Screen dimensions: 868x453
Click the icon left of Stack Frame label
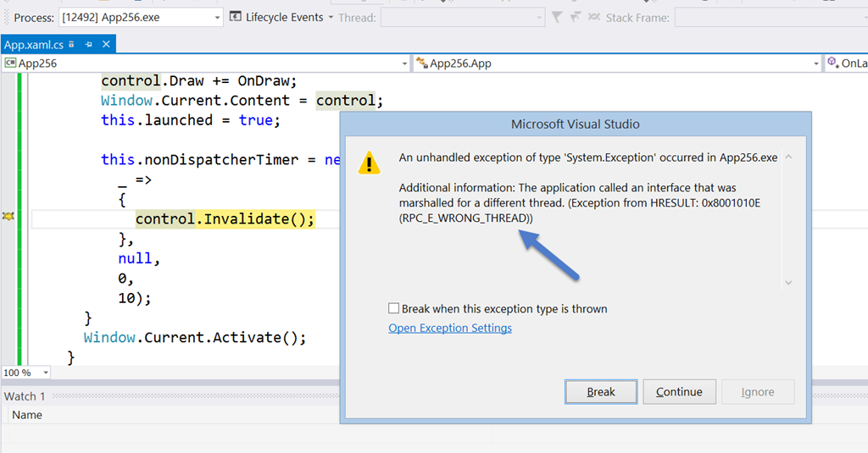[x=593, y=17]
